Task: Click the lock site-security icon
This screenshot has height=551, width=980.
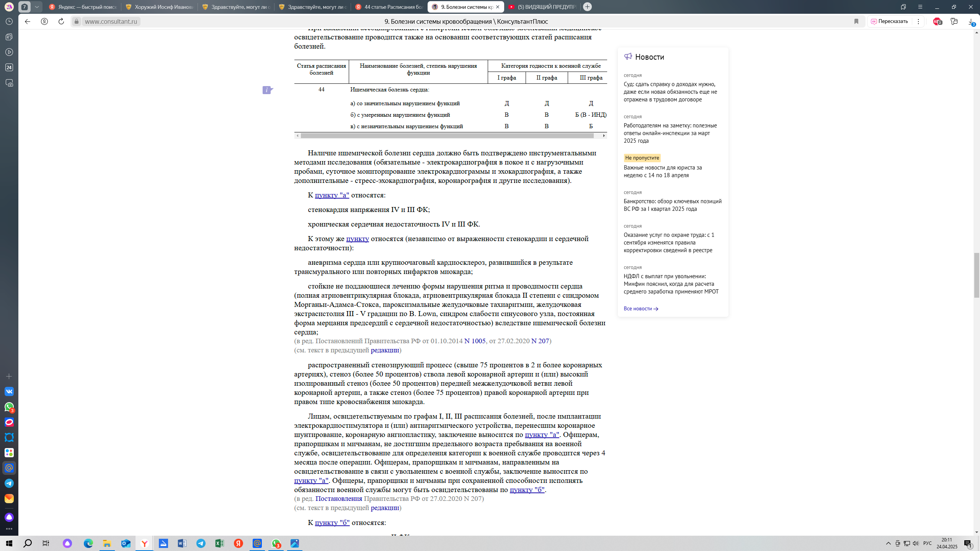Action: click(x=77, y=21)
